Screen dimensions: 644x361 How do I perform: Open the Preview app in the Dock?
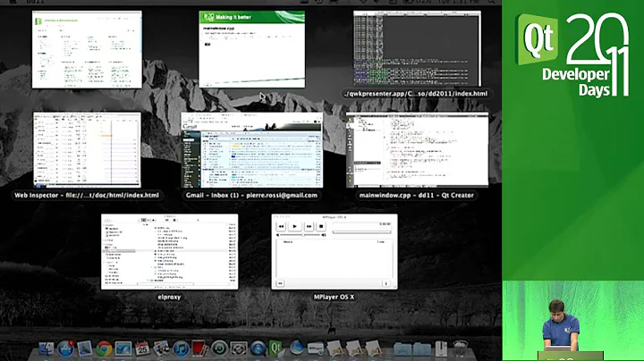(x=85, y=348)
